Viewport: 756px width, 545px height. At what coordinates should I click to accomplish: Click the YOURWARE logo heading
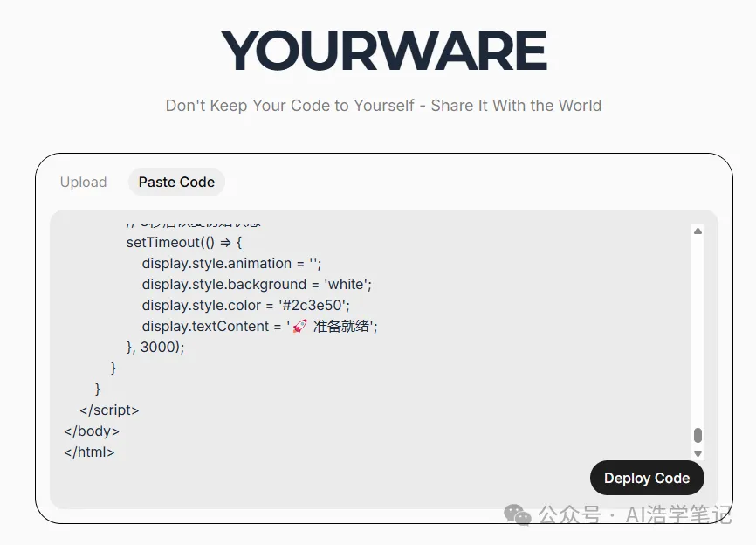tap(384, 50)
